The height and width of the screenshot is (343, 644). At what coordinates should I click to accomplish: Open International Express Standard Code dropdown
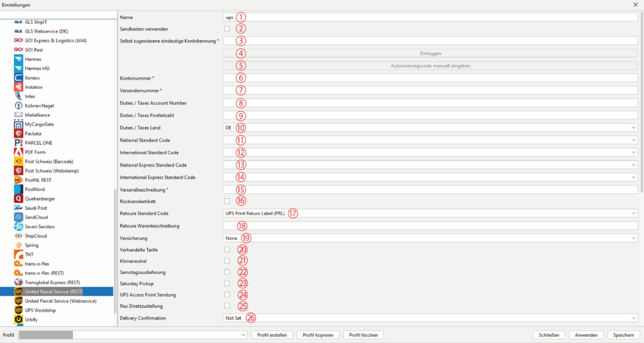[430, 177]
